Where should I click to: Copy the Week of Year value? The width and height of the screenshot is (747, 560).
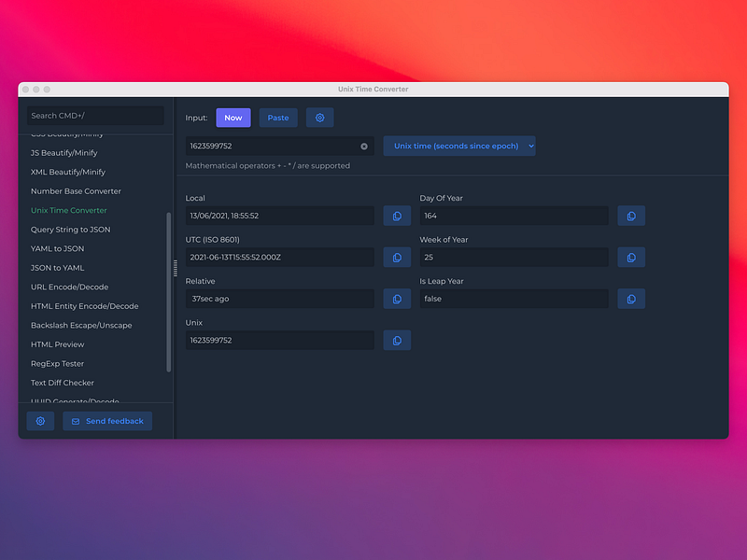tap(631, 258)
